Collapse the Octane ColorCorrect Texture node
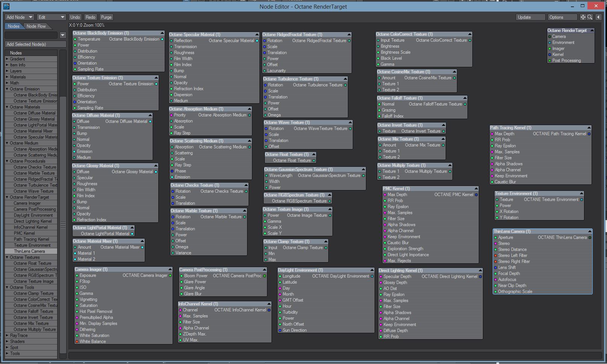Viewport: 607px width, 364px height. (x=470, y=34)
